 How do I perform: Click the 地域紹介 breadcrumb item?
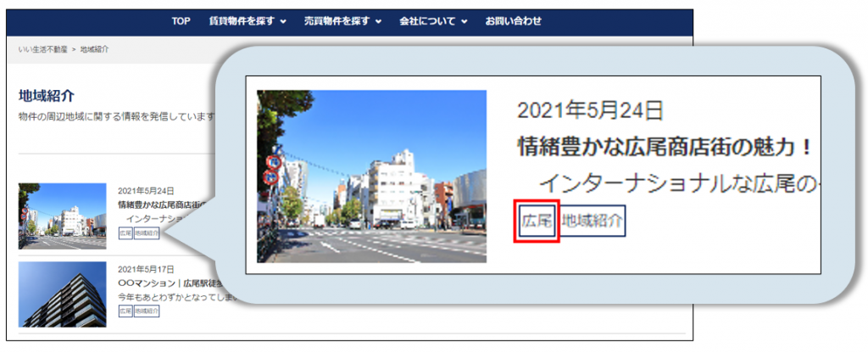coord(94,49)
